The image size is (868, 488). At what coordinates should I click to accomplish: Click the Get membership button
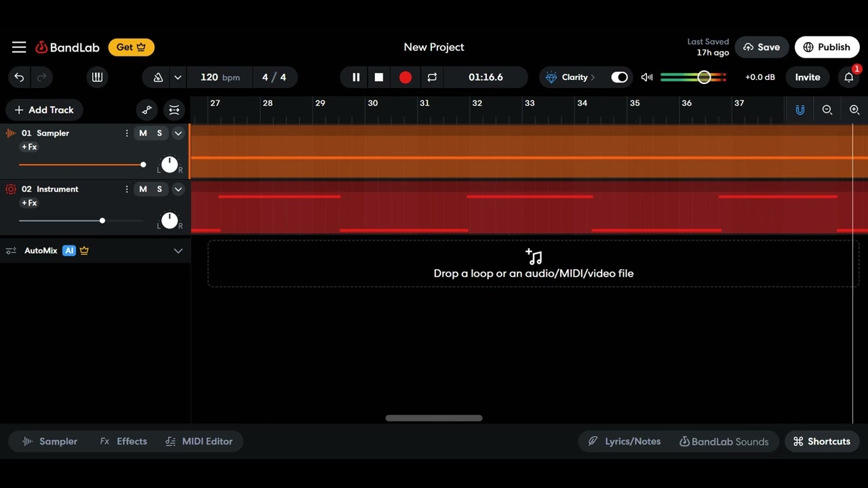pyautogui.click(x=132, y=47)
